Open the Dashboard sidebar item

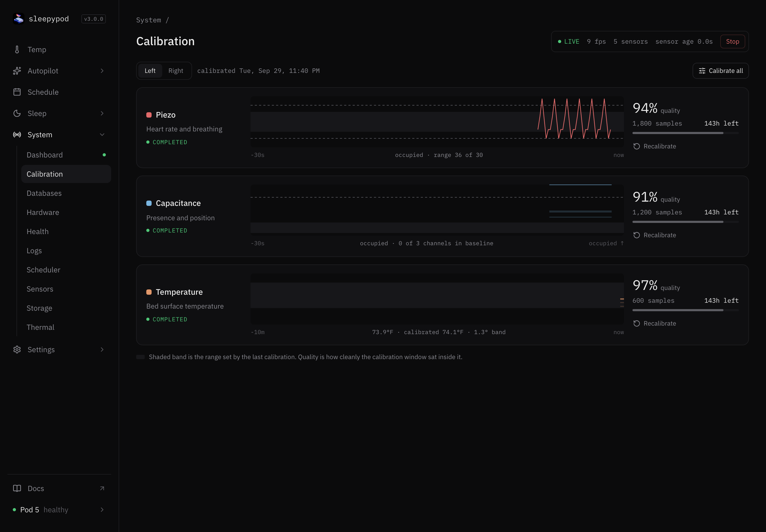coord(66,155)
